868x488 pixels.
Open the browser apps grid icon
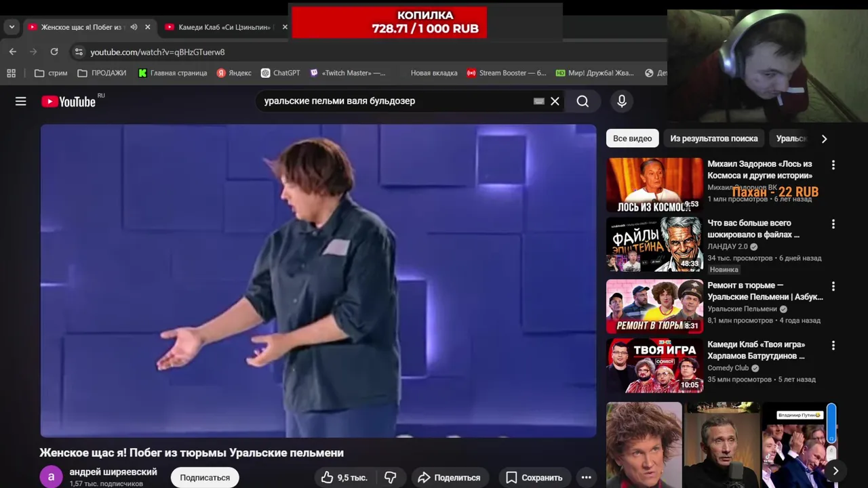click(11, 73)
